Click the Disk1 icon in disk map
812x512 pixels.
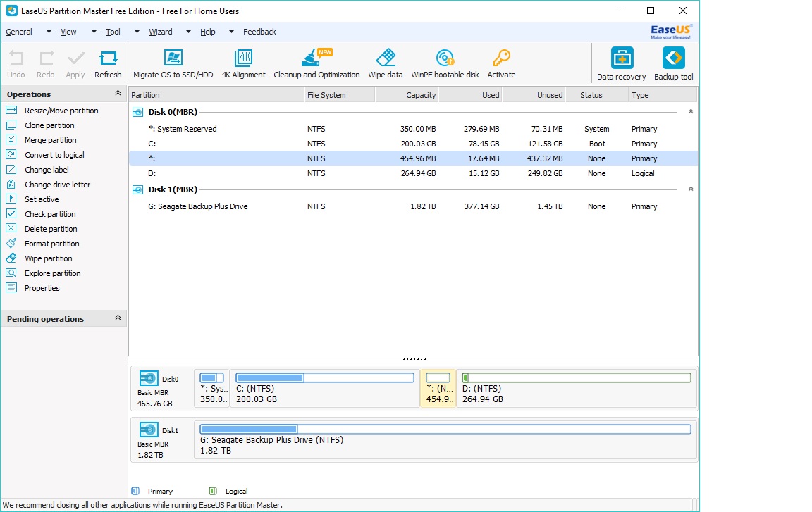click(x=149, y=430)
